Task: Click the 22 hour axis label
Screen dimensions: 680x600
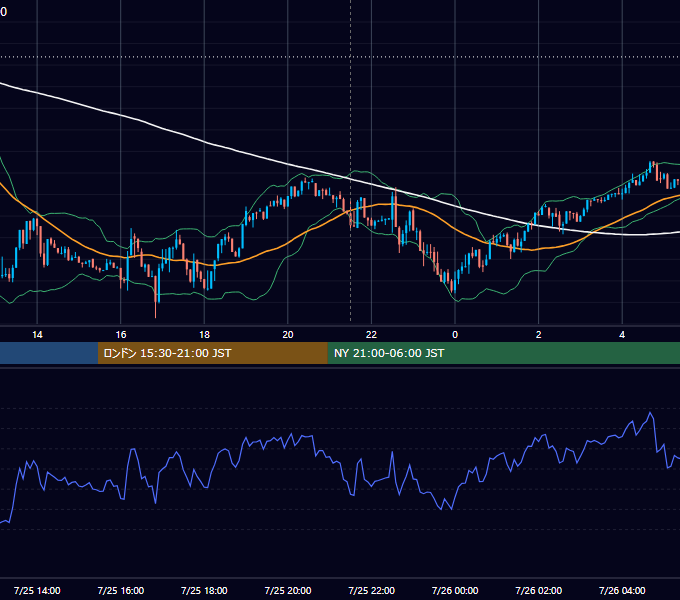Action: (x=371, y=335)
